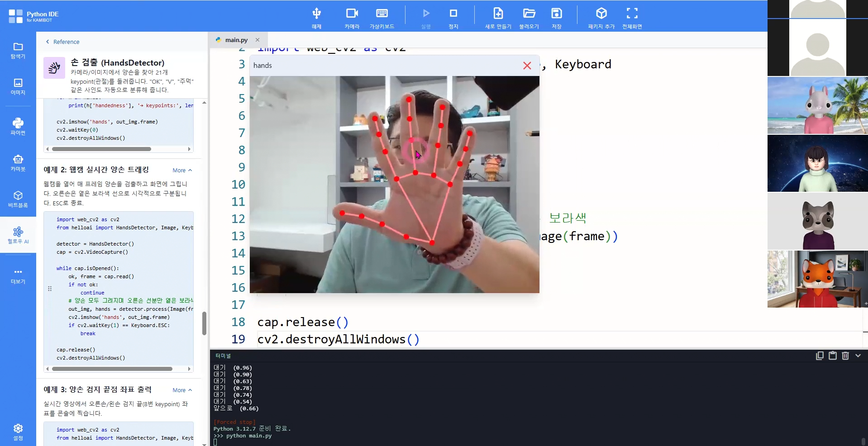Screen dimensions: 868x446
Task: Click the 실행 run play button
Action: pyautogui.click(x=426, y=18)
